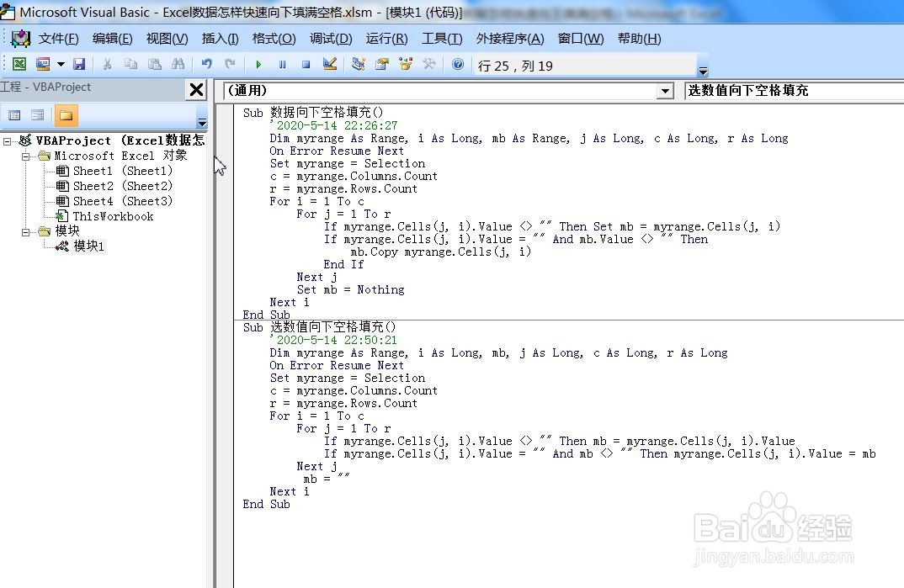The height and width of the screenshot is (588, 904).
Task: Click the VB application icon in menu bar
Action: pos(21,39)
